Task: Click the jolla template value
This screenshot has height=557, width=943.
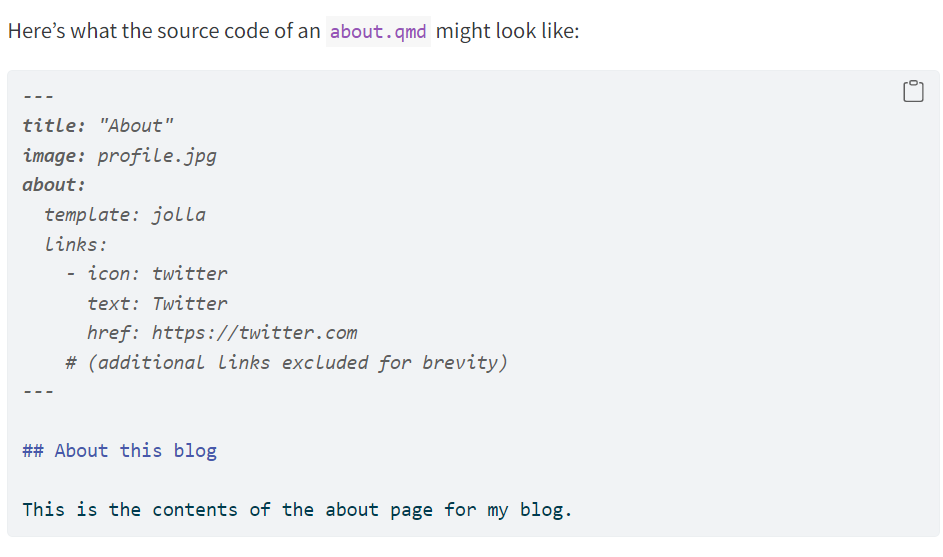Action: pos(179,215)
